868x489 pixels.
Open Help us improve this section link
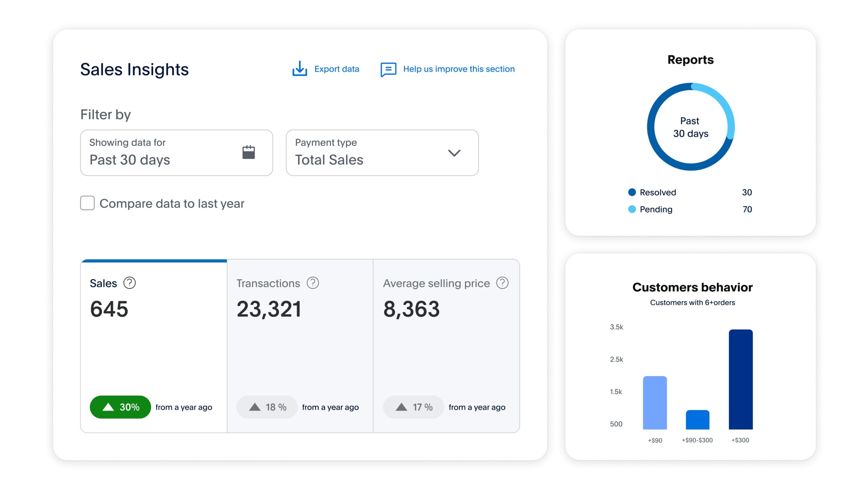point(459,69)
